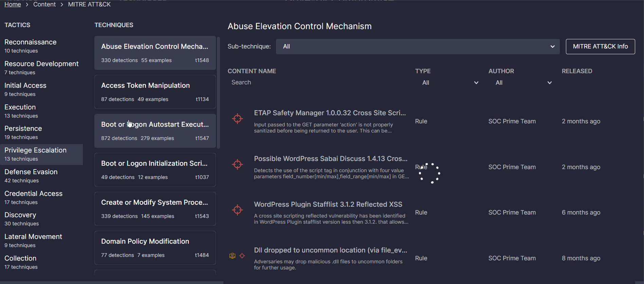Image resolution: width=644 pixels, height=284 pixels.
Task: Open the MITRE ATT&CK Info button
Action: pos(600,46)
